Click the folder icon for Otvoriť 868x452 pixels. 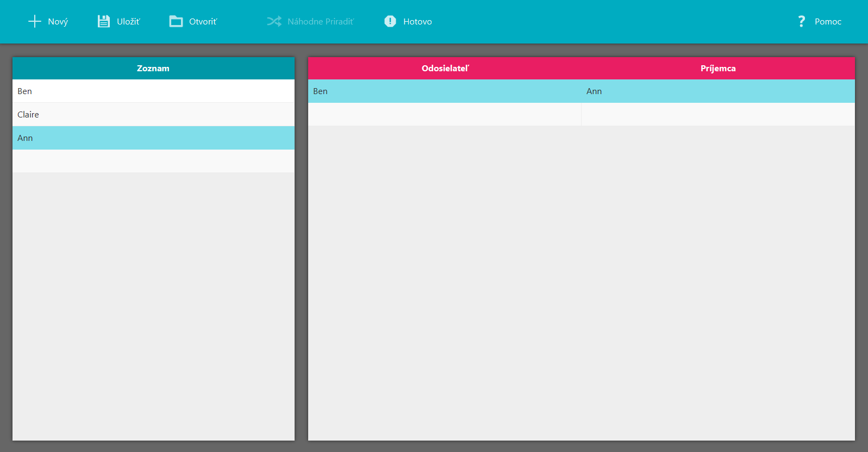[x=176, y=21]
